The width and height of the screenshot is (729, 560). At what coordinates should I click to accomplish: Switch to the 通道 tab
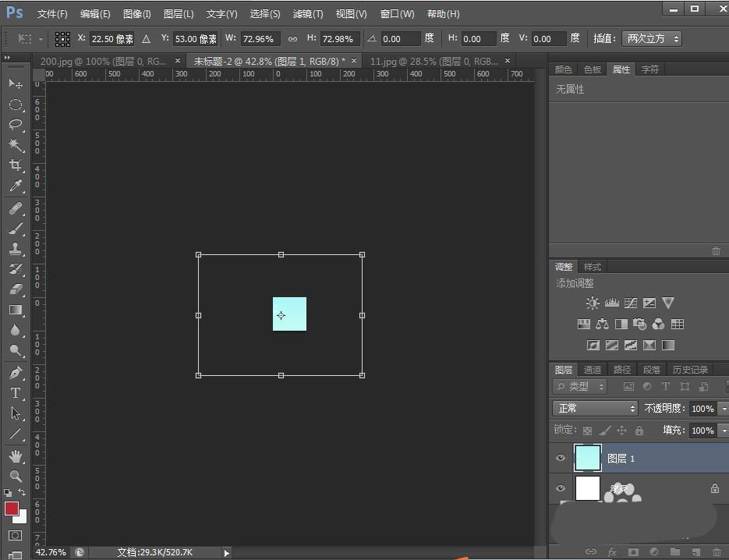tap(592, 369)
